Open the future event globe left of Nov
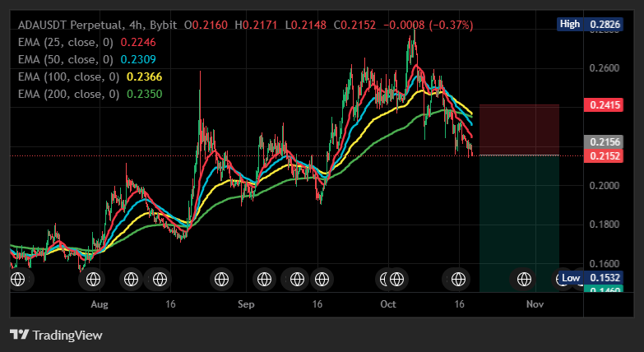Screen dimensions: 644x352 [524, 280]
